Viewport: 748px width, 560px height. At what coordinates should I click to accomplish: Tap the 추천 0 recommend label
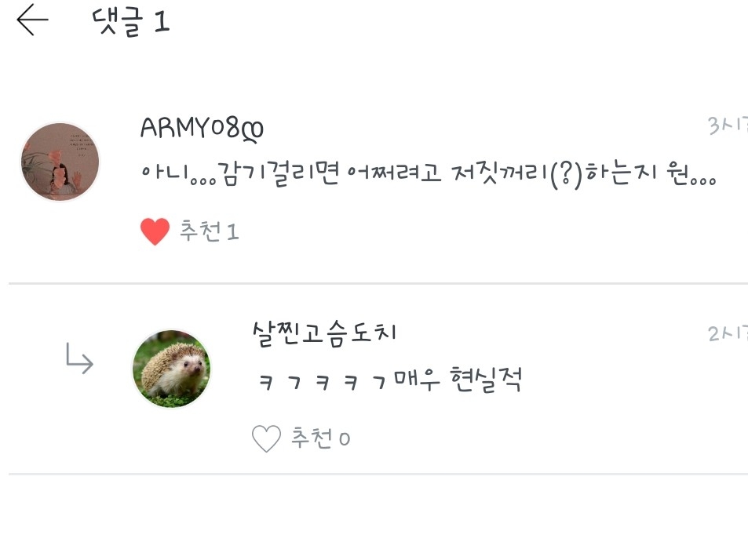(x=320, y=438)
